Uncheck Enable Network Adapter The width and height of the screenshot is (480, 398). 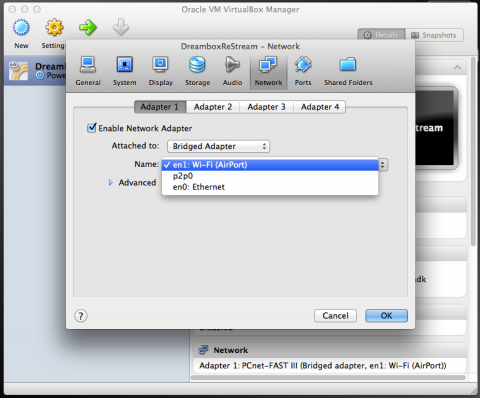point(91,128)
